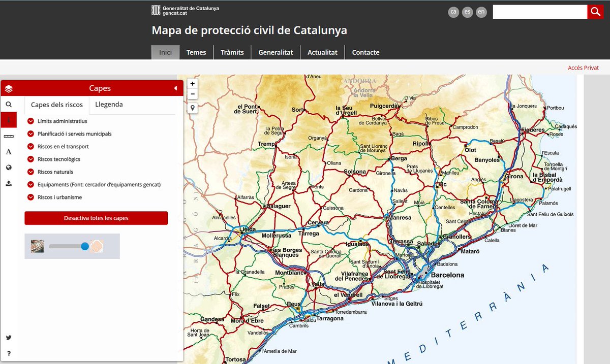Switch to the Llegenda tab
610x364 pixels.
coord(109,105)
